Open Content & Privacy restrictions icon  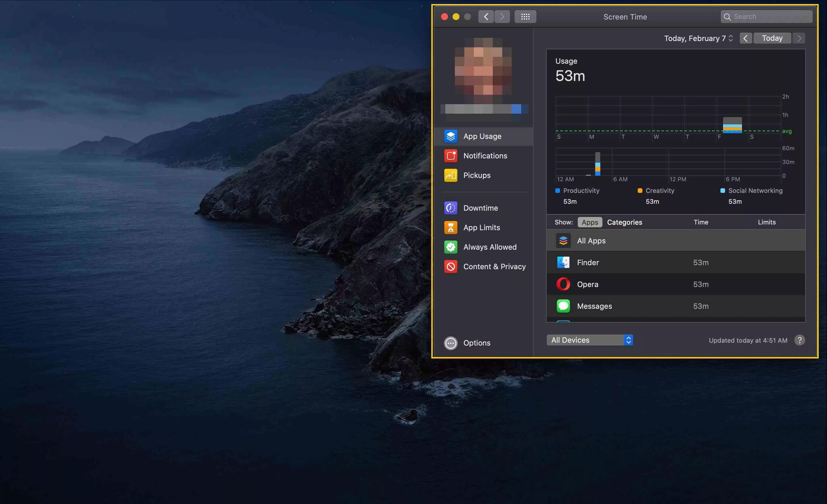(x=451, y=266)
